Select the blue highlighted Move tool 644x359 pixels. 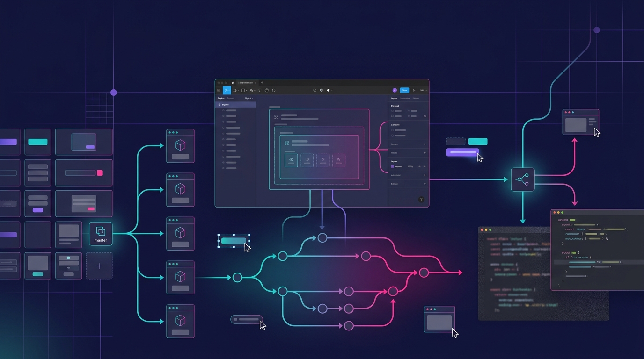click(227, 90)
